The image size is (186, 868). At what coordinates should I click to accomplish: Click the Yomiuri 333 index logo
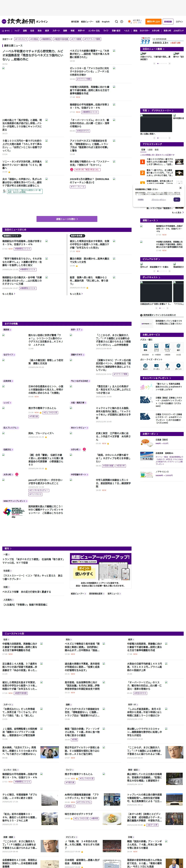click(145, 41)
